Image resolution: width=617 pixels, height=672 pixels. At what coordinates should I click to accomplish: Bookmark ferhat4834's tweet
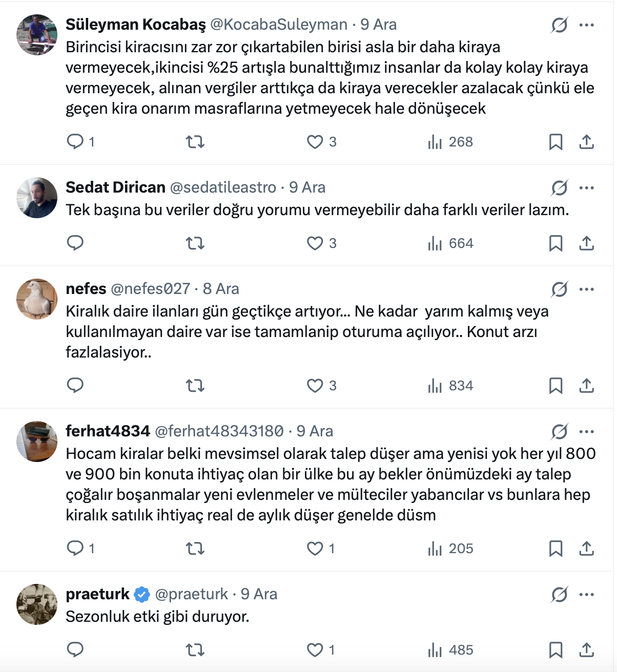coord(556,549)
